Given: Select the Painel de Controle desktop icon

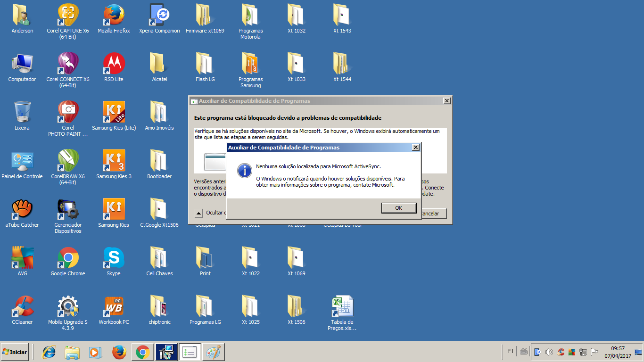Looking at the screenshot, I should click(22, 165).
